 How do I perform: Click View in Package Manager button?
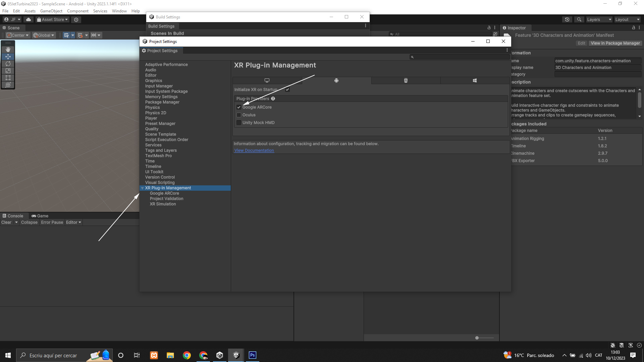(615, 43)
